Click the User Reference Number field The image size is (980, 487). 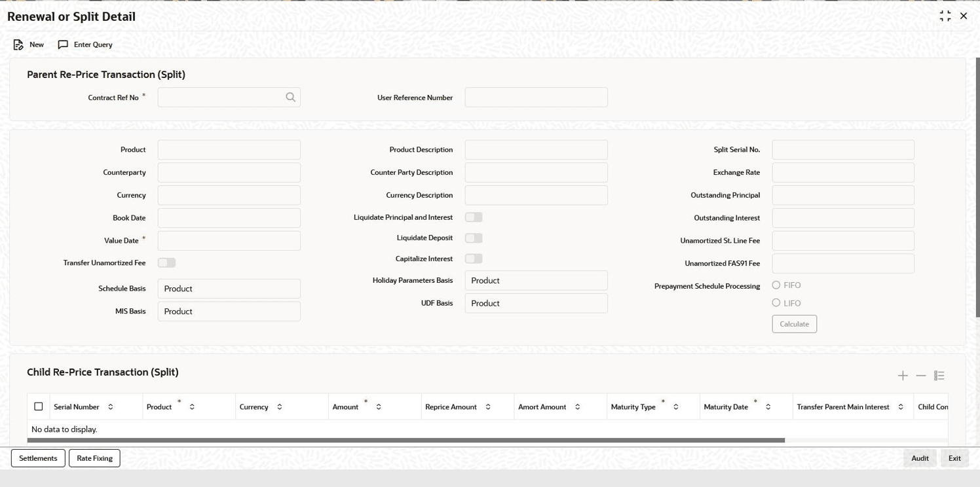tap(537, 98)
